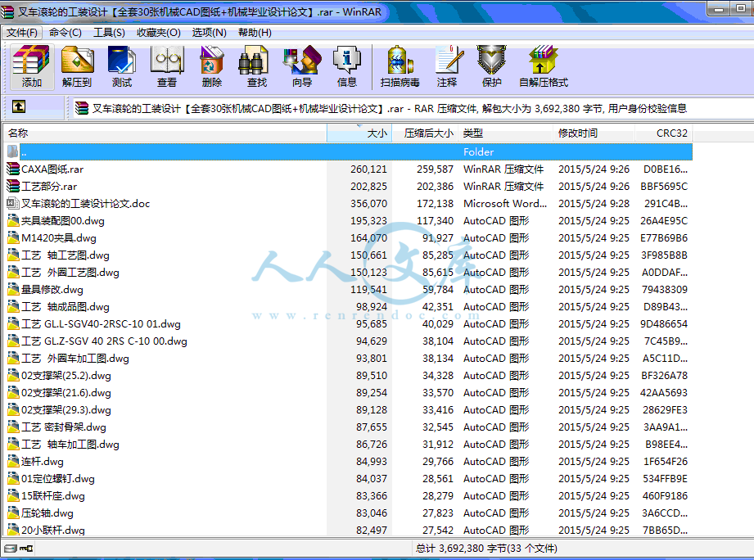This screenshot has height=560, width=754.
Task: Select the parent folder '..' row
Action: click(x=349, y=152)
